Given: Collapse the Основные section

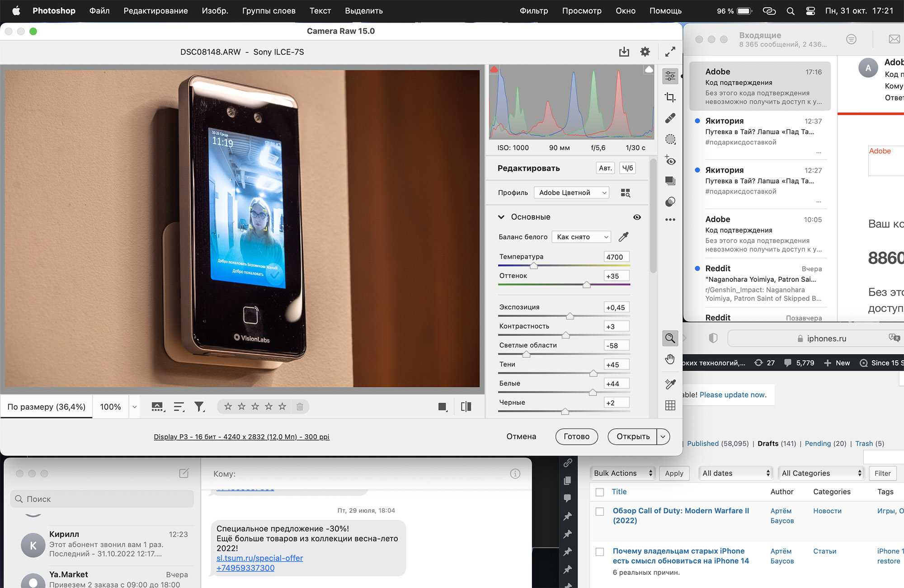Looking at the screenshot, I should pyautogui.click(x=501, y=217).
